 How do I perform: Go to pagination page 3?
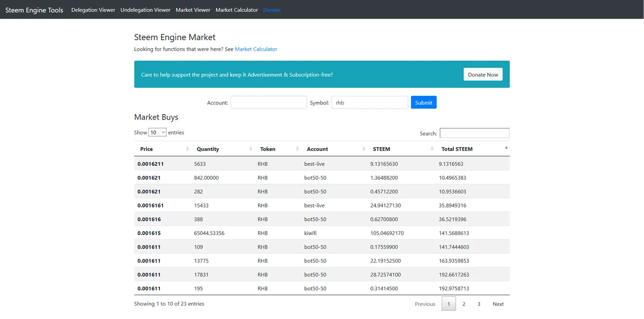point(479,304)
